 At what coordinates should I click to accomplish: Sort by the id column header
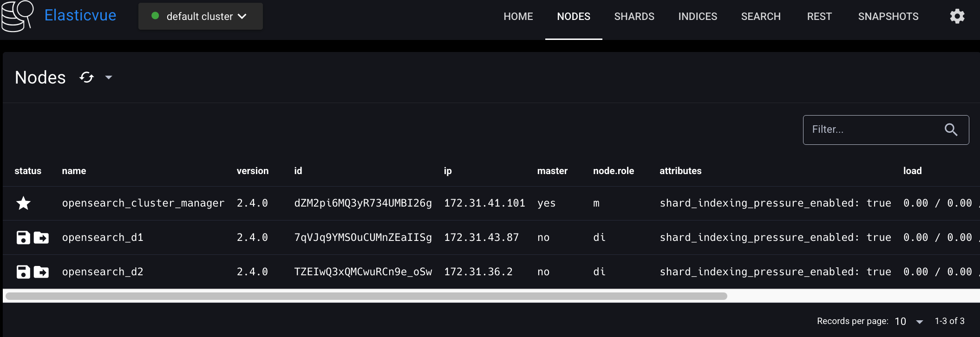tap(298, 171)
